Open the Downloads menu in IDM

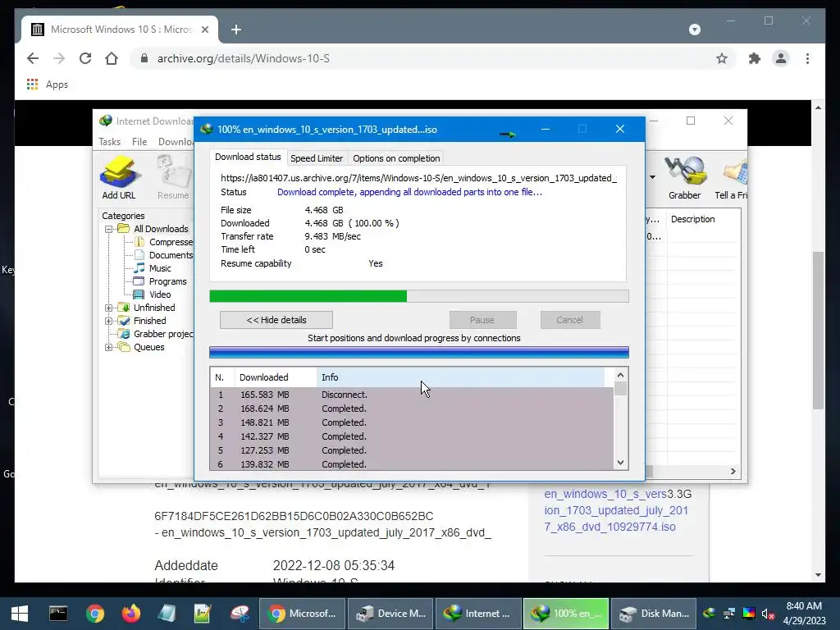[176, 141]
